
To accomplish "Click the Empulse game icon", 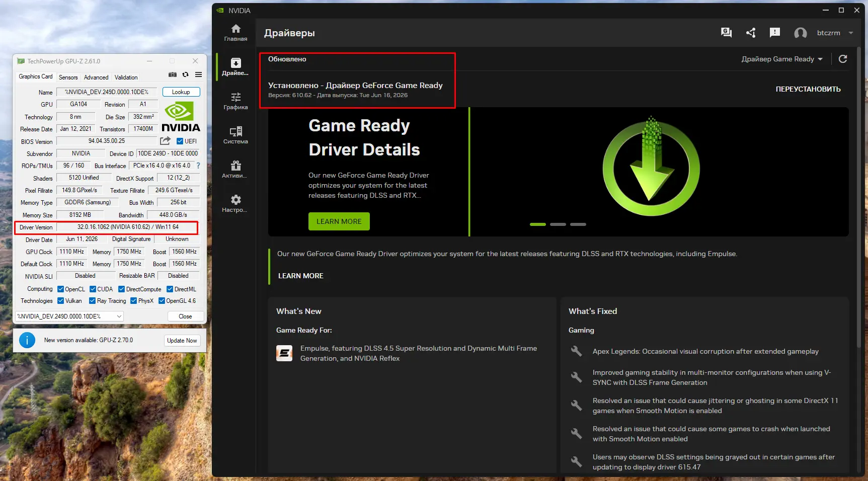I will pos(284,353).
